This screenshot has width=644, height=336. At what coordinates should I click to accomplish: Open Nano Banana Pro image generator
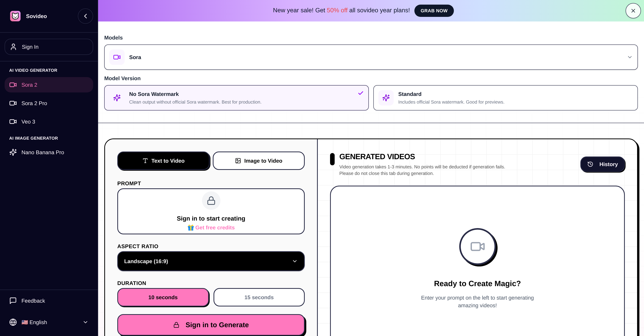tap(49, 152)
